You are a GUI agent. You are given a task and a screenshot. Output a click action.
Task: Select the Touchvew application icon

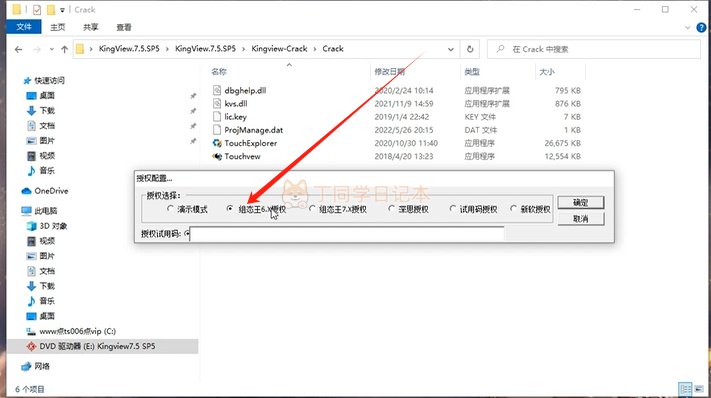pos(217,156)
